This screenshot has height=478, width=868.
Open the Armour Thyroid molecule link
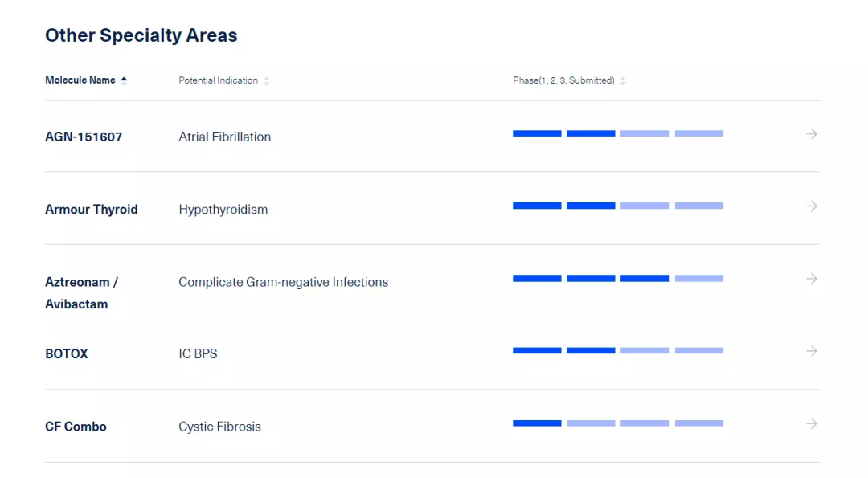(x=91, y=210)
